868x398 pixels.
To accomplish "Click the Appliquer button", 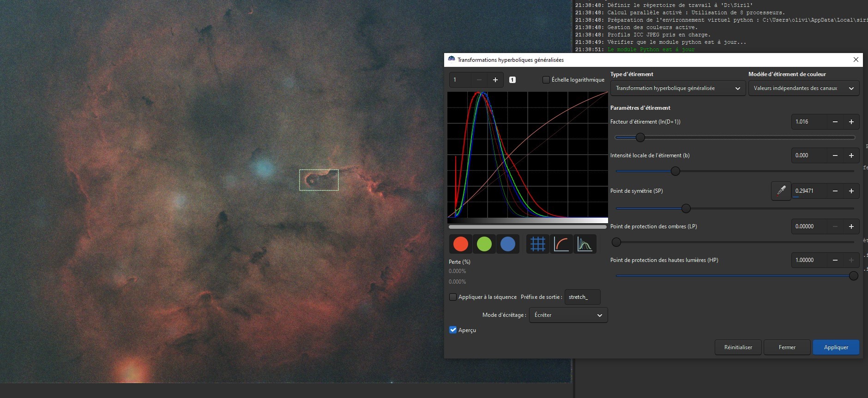I will click(x=836, y=347).
